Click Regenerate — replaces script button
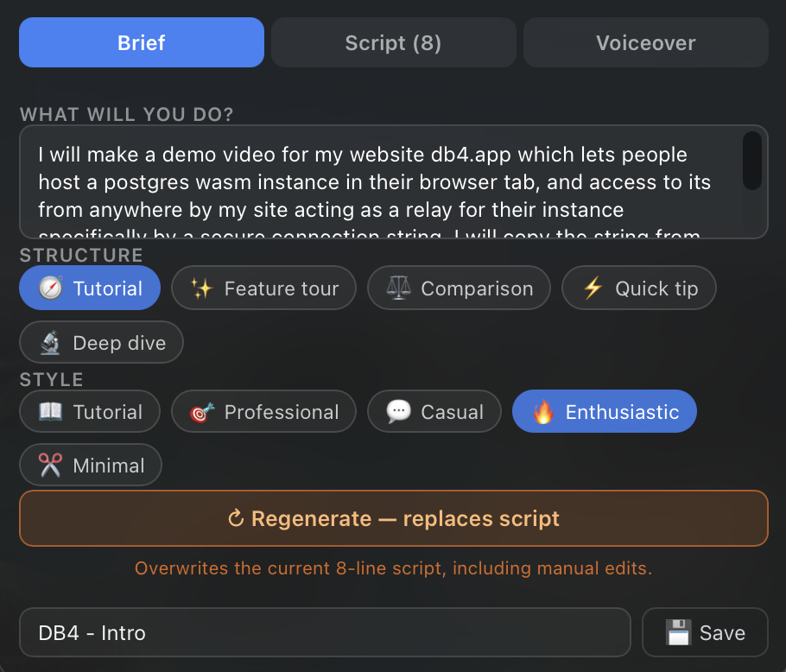The height and width of the screenshot is (672, 786). pyautogui.click(x=394, y=518)
